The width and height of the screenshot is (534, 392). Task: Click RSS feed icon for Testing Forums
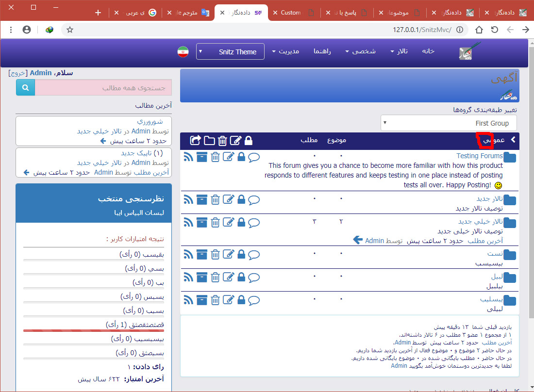click(188, 157)
